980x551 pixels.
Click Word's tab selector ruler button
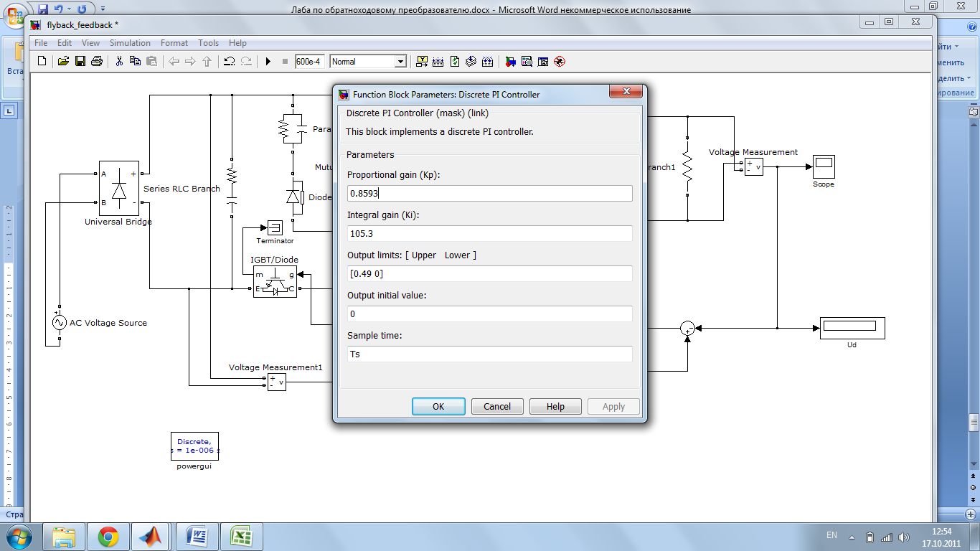pyautogui.click(x=10, y=110)
